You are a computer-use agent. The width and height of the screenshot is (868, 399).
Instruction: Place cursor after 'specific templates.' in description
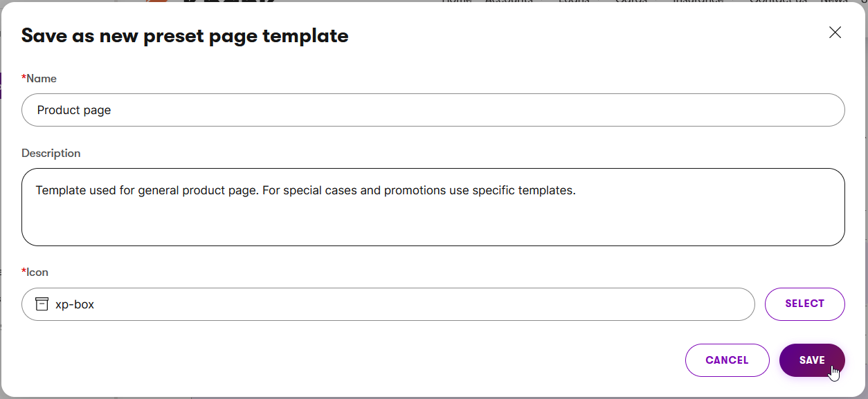coord(577,190)
